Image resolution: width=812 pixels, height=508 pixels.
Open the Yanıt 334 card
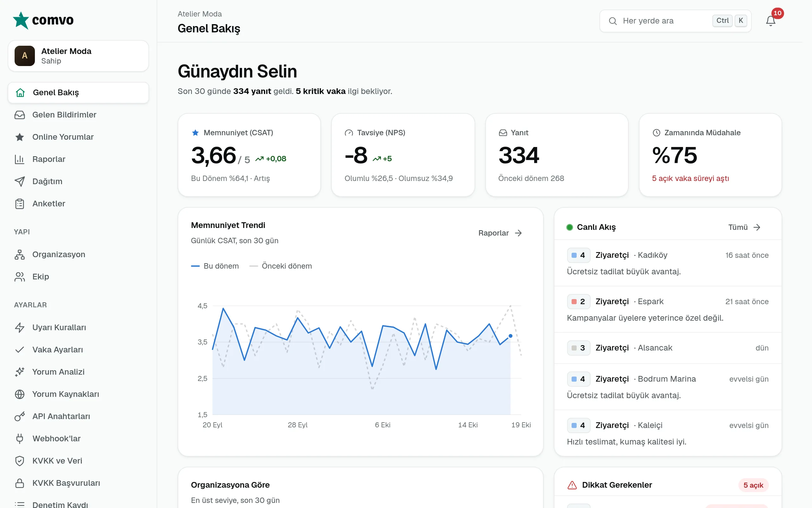(557, 155)
